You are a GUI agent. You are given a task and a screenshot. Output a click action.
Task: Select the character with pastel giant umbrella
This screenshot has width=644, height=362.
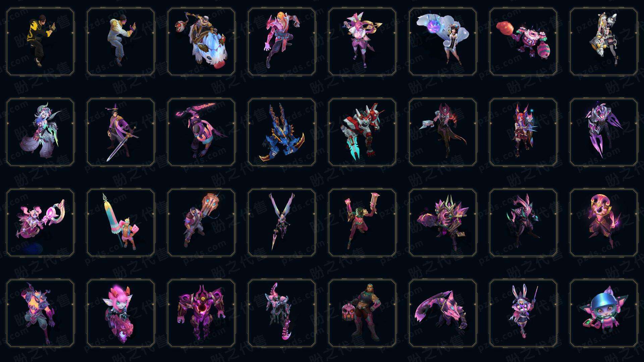(x=121, y=223)
